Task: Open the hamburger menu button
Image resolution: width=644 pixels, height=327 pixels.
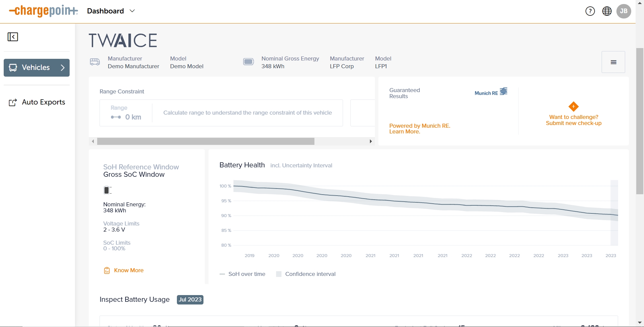Action: point(613,62)
